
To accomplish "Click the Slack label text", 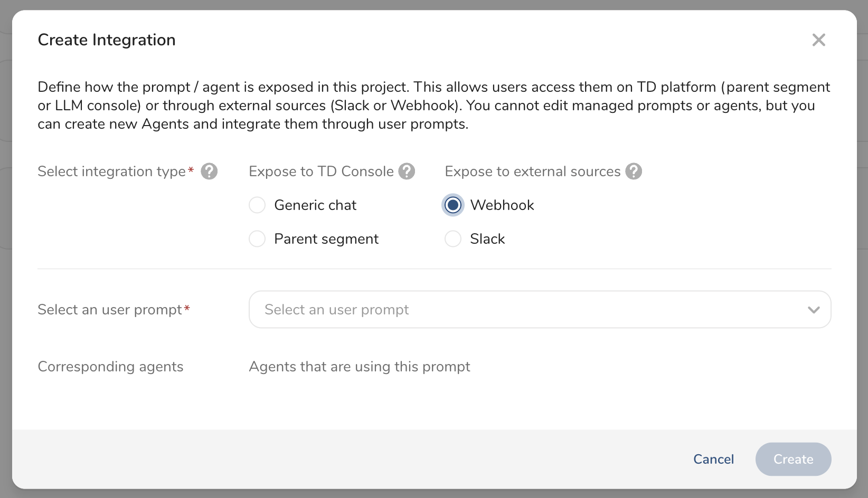I will (x=487, y=239).
